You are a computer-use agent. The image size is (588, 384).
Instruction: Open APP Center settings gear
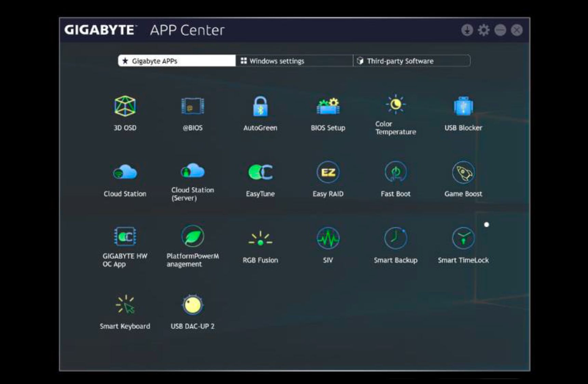click(x=483, y=30)
